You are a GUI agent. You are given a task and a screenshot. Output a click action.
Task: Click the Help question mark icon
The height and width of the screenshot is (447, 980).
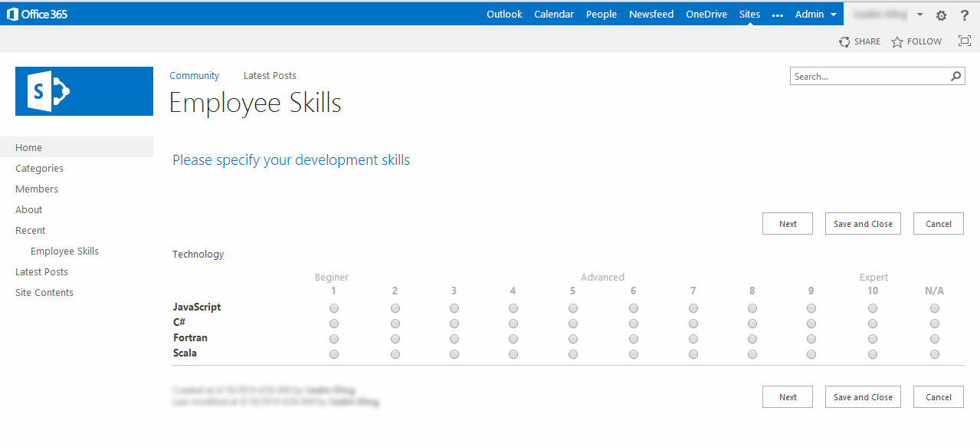pyautogui.click(x=964, y=14)
